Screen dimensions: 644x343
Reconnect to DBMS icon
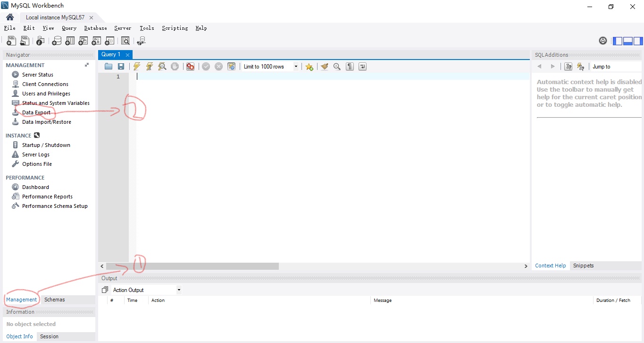(x=141, y=41)
